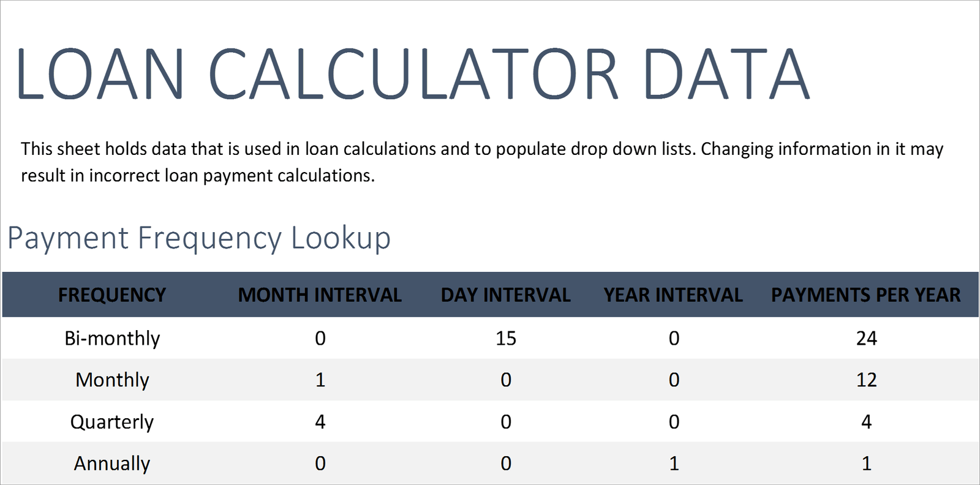Image resolution: width=980 pixels, height=485 pixels.
Task: Select the PAYMENTS PER YEAR header
Action: coord(866,295)
